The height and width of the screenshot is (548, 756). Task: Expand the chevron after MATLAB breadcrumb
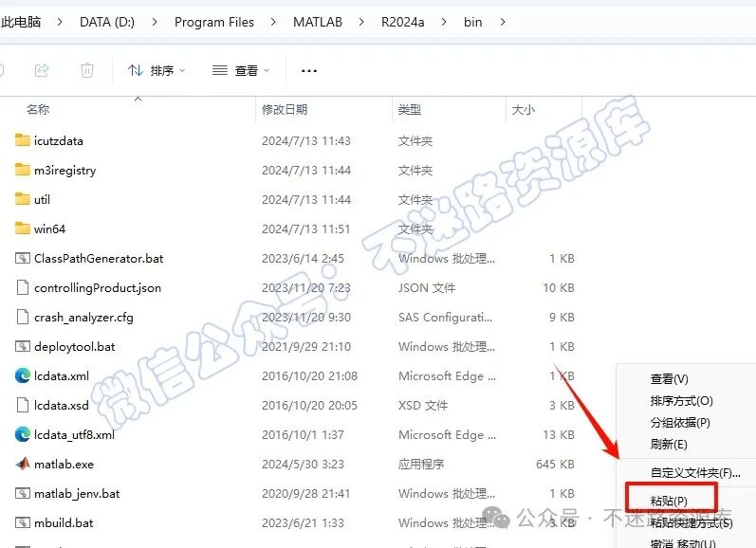click(x=361, y=22)
